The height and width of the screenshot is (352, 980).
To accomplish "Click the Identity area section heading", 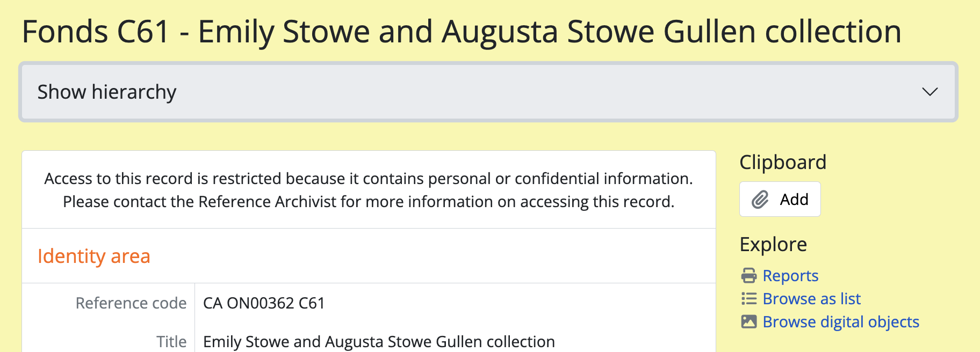I will click(x=94, y=256).
